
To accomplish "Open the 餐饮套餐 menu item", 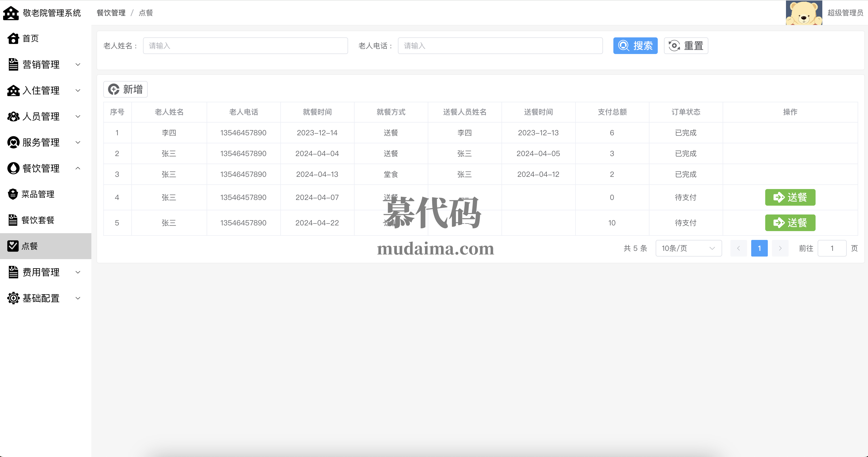I will (x=38, y=220).
